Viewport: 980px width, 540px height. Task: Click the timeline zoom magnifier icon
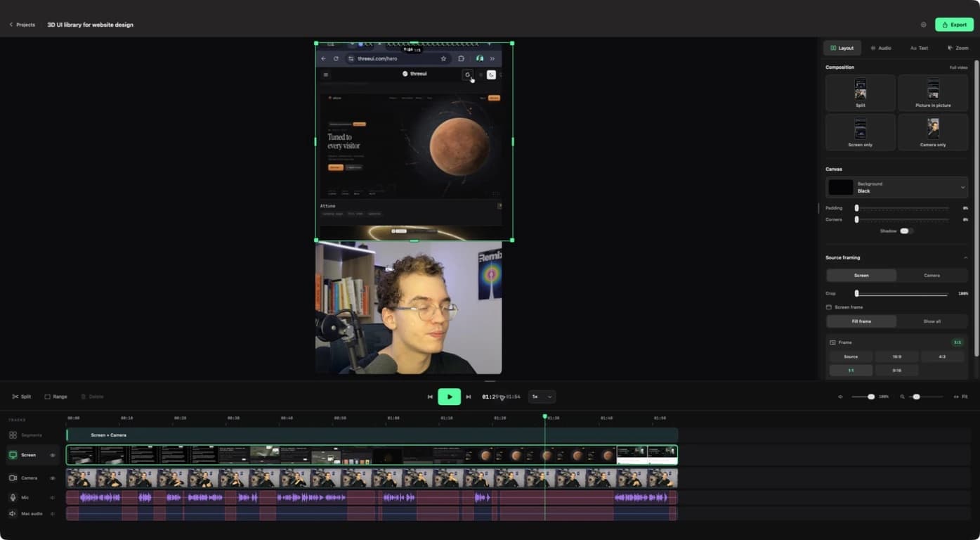[903, 397]
